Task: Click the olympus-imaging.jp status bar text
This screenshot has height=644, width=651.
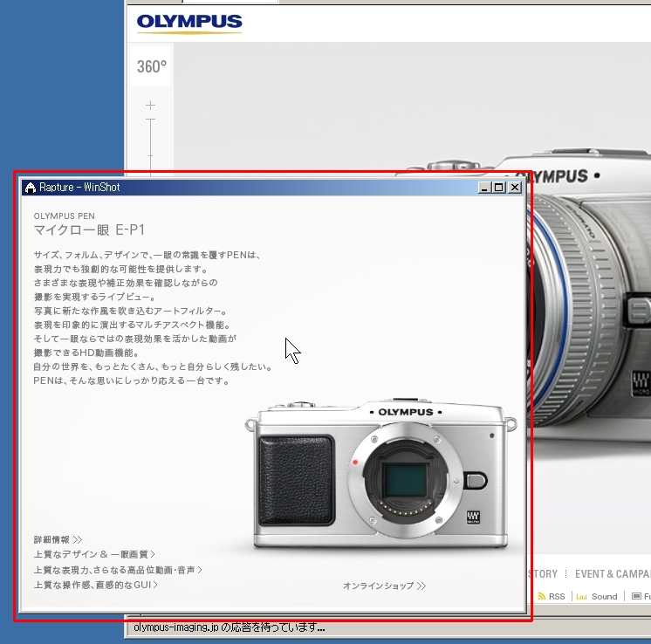Action: click(x=230, y=627)
